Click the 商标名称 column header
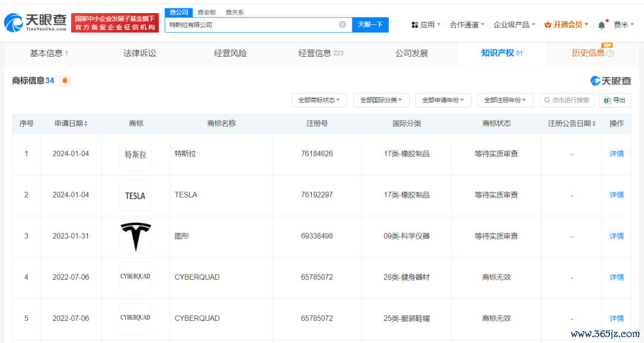Viewport: 644px width, 343px height. [x=221, y=123]
